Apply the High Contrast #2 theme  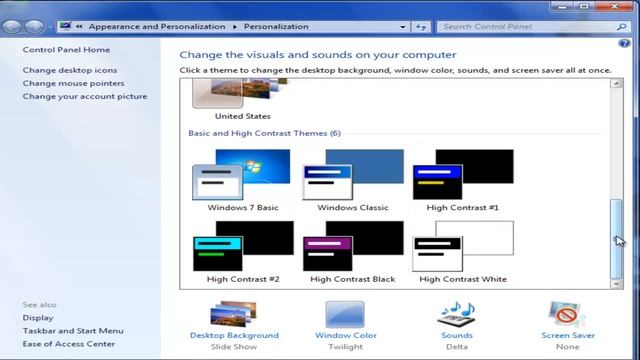(x=242, y=252)
